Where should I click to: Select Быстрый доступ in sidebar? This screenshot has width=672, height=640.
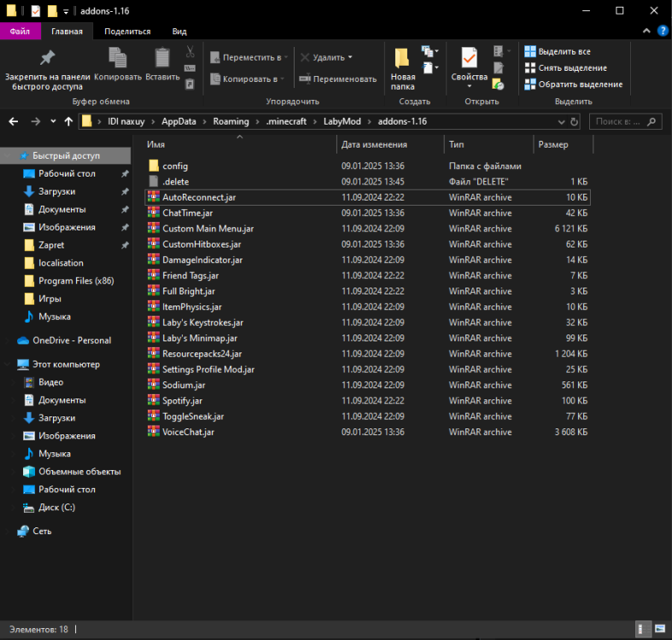(x=66, y=155)
